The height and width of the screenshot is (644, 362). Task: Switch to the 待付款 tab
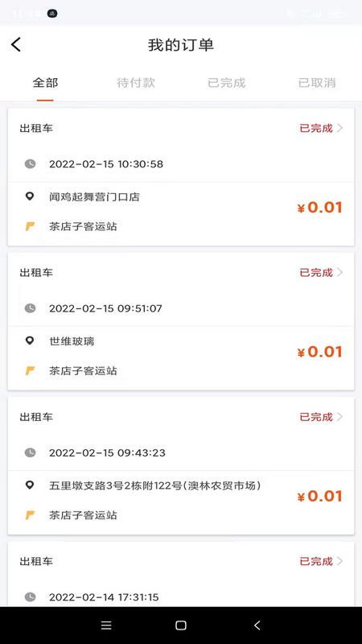(x=136, y=83)
